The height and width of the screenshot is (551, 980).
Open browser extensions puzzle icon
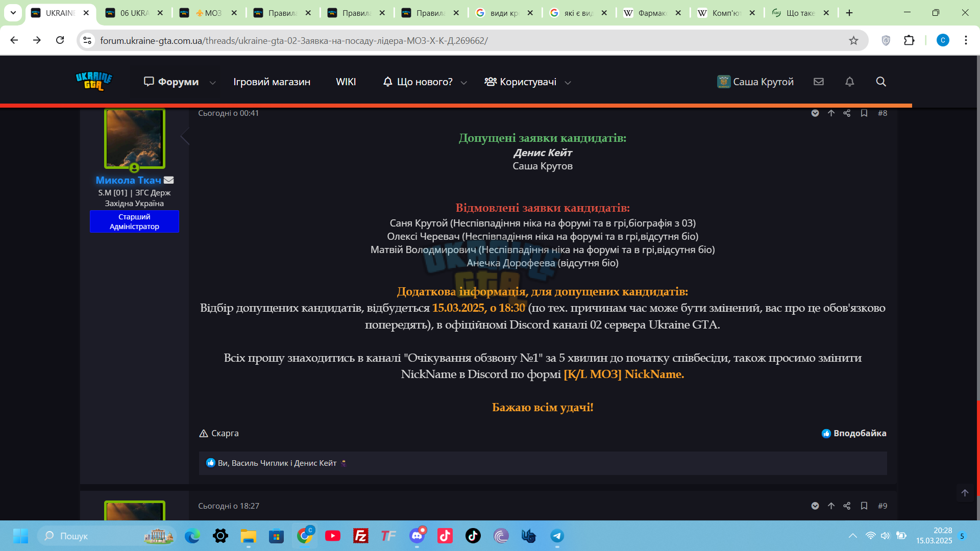[x=909, y=40]
